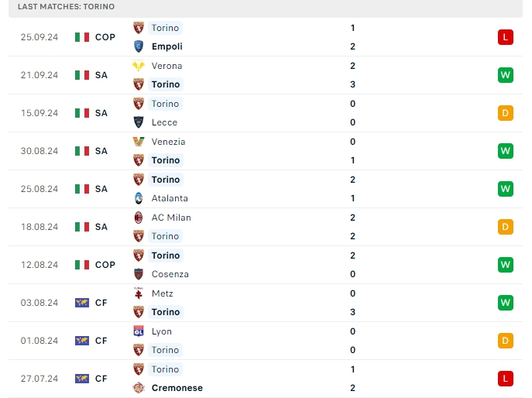The image size is (532, 398).
Task: Open the Cosenza team name link
Action: pyautogui.click(x=170, y=274)
